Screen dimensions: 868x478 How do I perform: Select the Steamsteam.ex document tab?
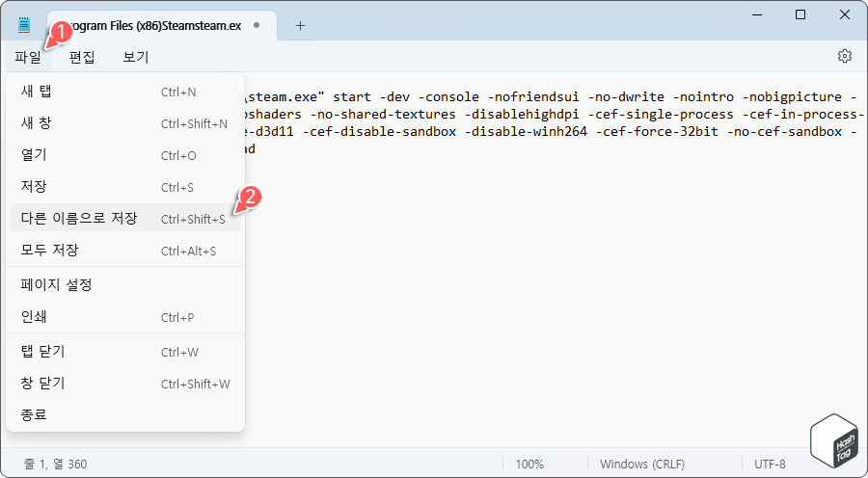(x=162, y=25)
